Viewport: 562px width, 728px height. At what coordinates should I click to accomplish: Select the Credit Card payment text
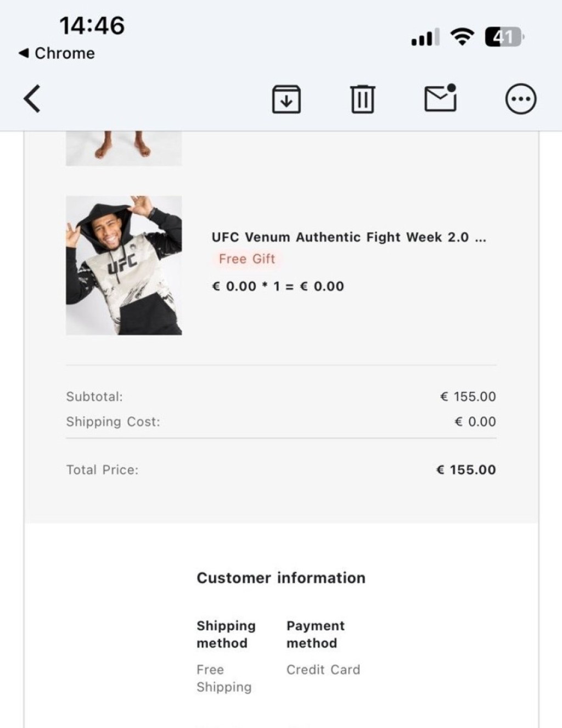tap(323, 670)
